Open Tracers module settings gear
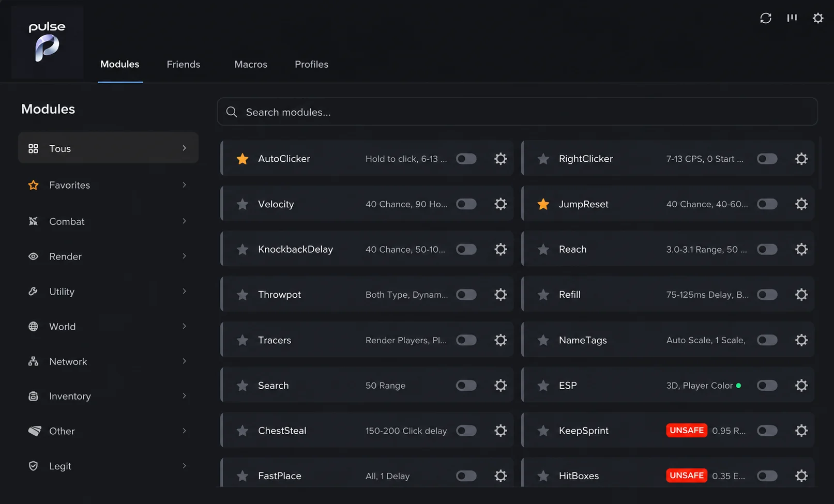The image size is (834, 504). 501,340
